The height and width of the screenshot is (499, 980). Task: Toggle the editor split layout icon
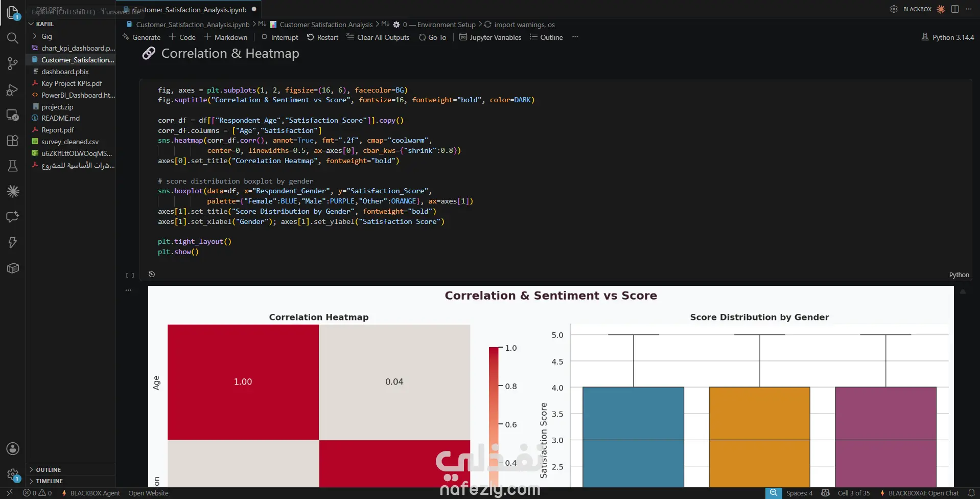pyautogui.click(x=955, y=9)
